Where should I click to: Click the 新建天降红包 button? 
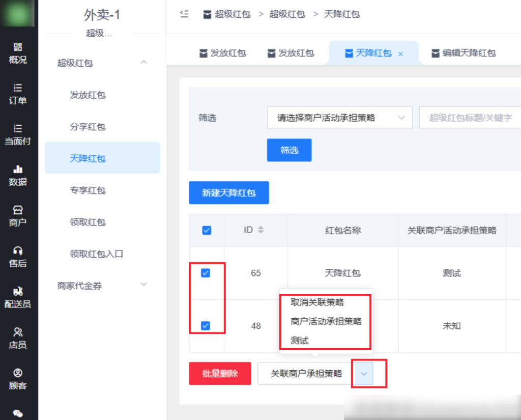point(228,192)
